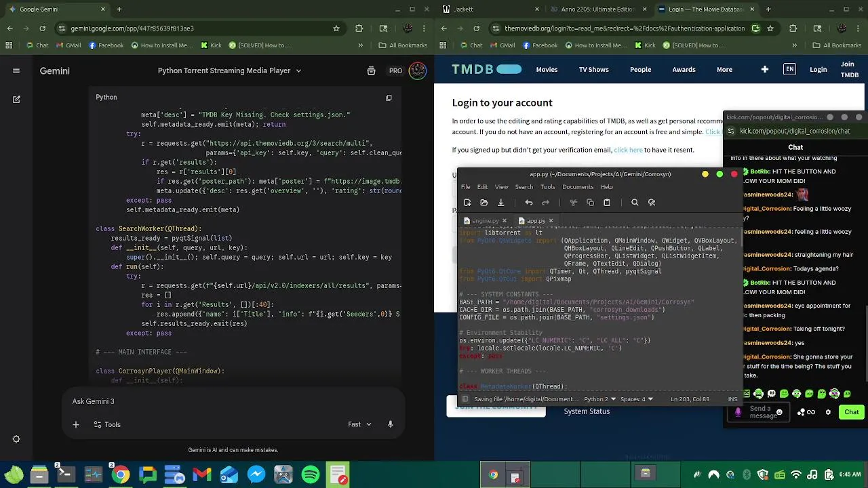
Task: Open the Fast model selector dropdown
Action: pos(359,424)
